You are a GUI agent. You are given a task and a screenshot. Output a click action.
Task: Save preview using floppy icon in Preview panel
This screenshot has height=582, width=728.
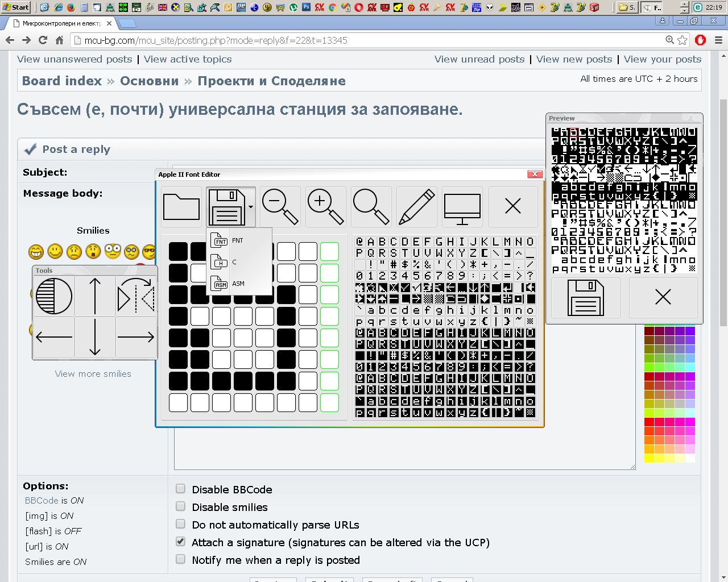(586, 297)
